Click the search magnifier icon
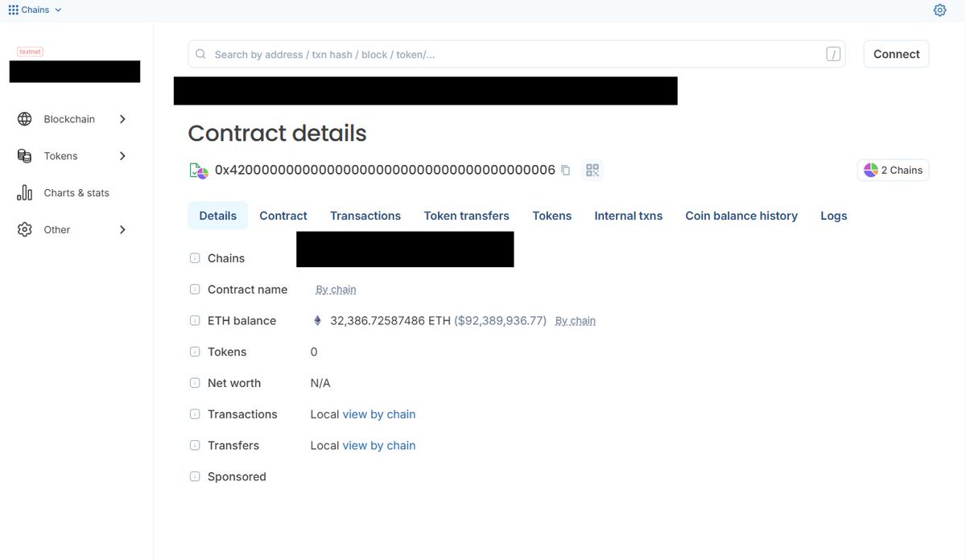Screen dimensions: 966x560 pos(200,55)
